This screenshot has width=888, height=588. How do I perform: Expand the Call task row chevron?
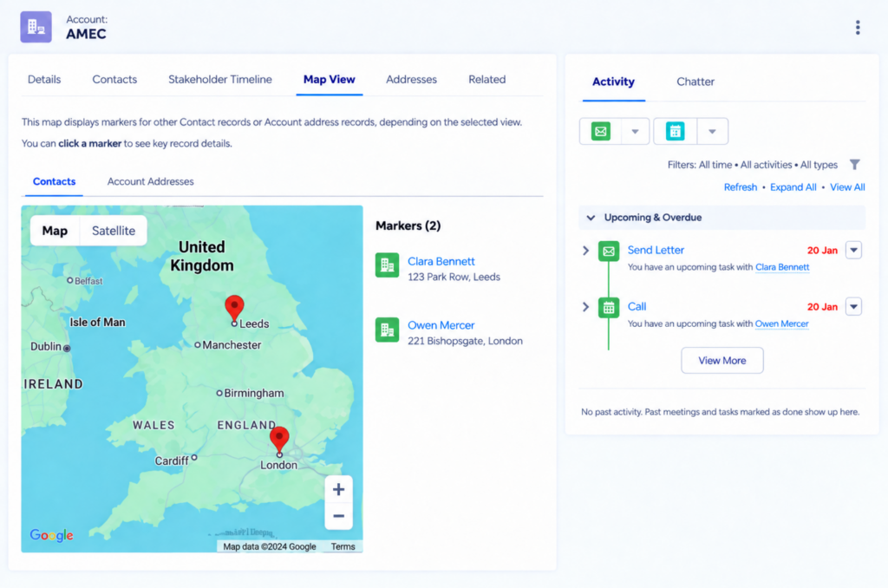click(585, 307)
